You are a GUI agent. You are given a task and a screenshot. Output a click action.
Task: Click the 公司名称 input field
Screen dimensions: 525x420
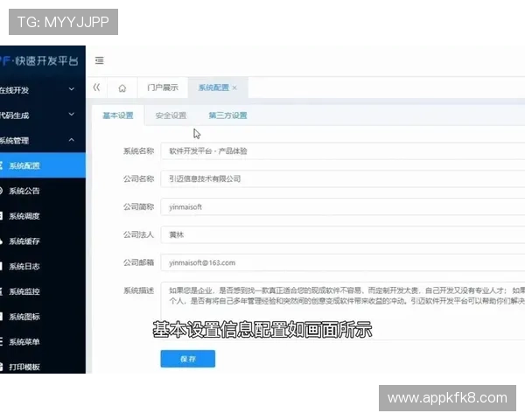pos(343,178)
